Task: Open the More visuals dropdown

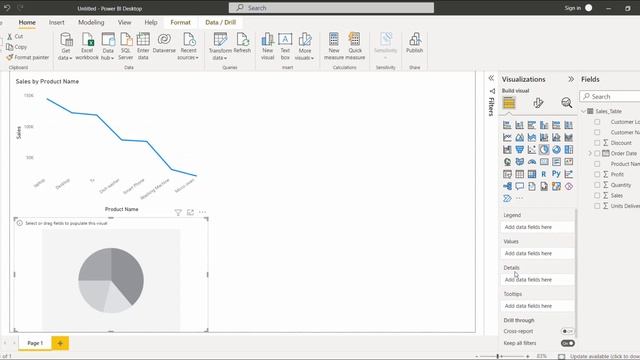Action: tap(304, 47)
